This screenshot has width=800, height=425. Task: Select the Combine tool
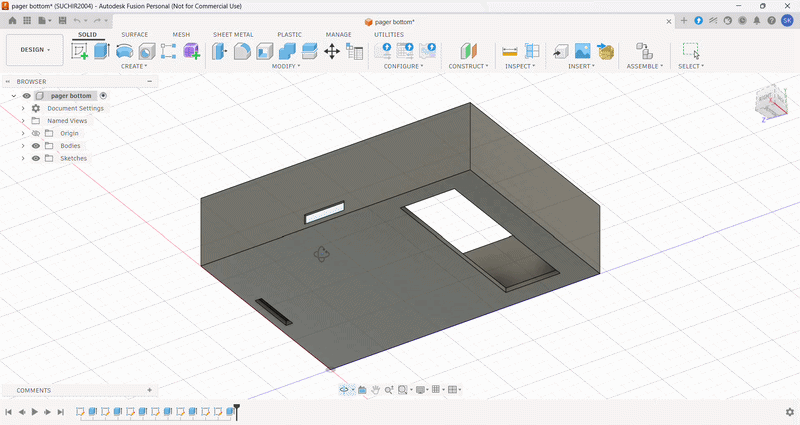[287, 51]
